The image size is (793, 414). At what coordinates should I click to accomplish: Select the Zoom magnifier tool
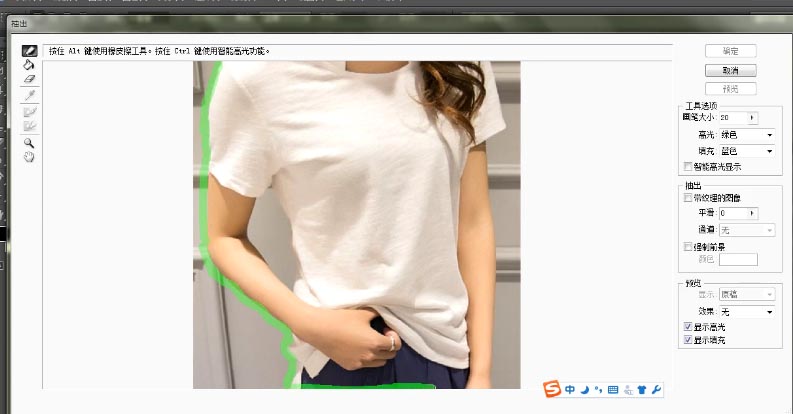(x=29, y=143)
